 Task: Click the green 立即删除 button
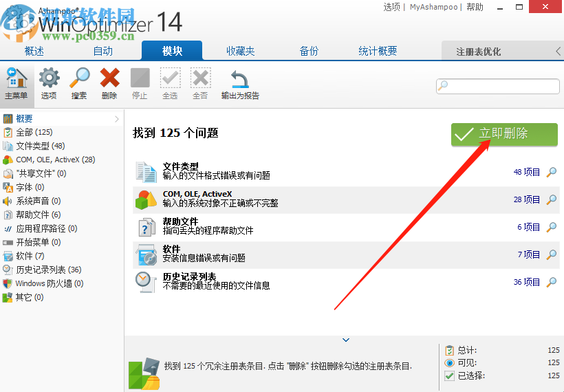504,134
